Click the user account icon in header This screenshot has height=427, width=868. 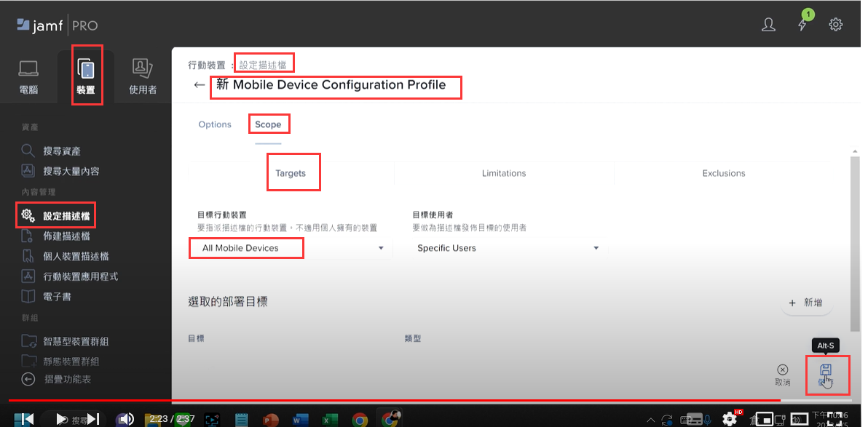tap(768, 25)
